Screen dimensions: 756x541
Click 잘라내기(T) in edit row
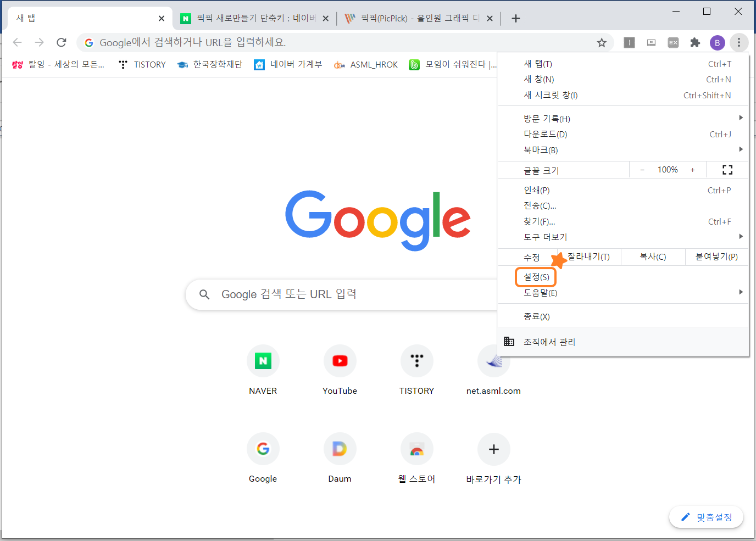pyautogui.click(x=588, y=256)
